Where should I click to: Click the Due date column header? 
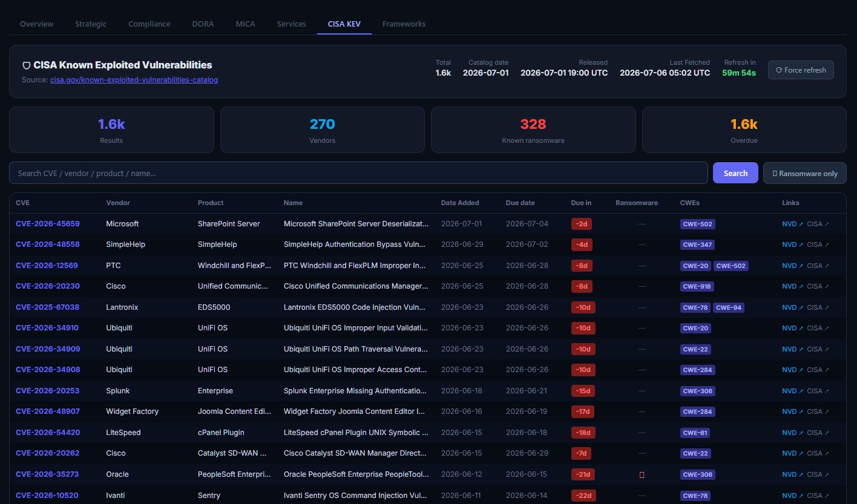520,203
